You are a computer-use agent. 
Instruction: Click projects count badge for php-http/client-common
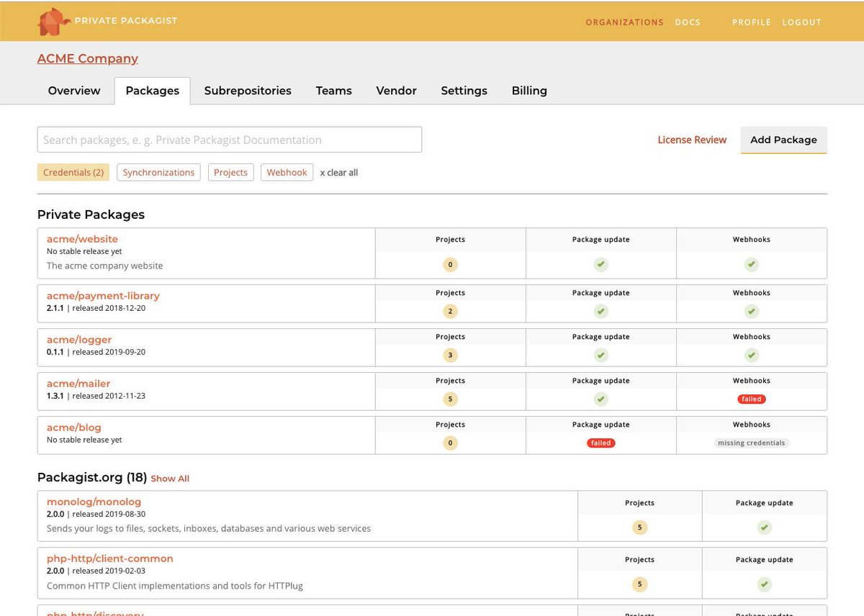coord(640,584)
